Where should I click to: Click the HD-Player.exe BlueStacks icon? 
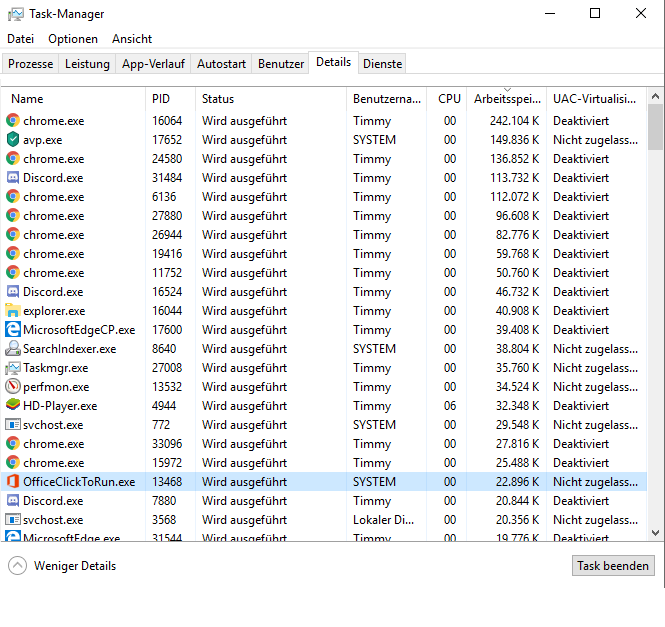(13, 406)
